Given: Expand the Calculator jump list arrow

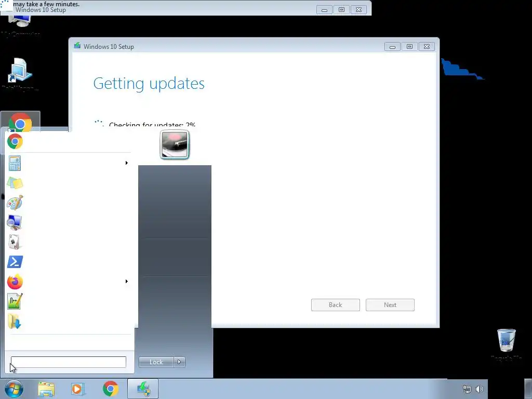Looking at the screenshot, I should [127, 163].
